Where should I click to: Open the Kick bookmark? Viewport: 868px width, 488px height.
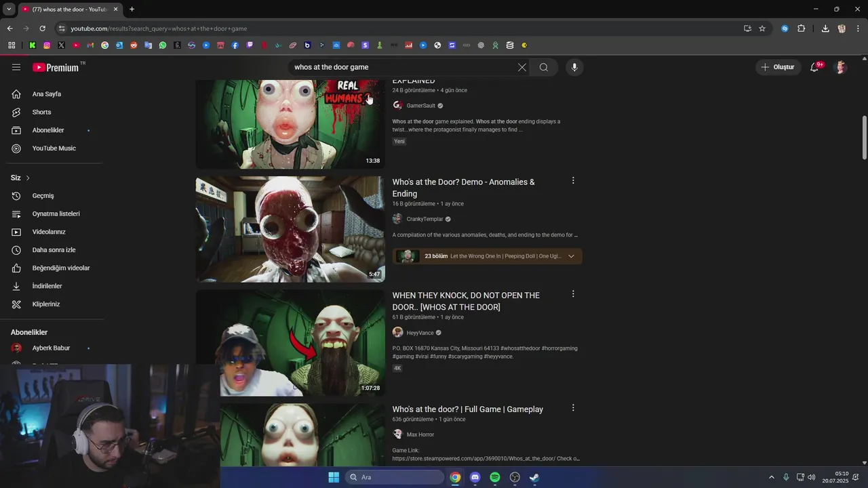33,45
